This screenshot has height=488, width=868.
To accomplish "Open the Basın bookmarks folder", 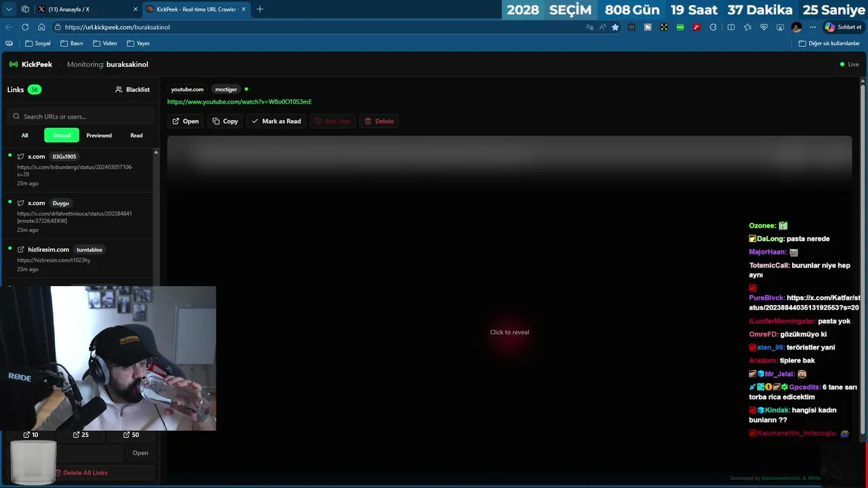I will [x=72, y=43].
